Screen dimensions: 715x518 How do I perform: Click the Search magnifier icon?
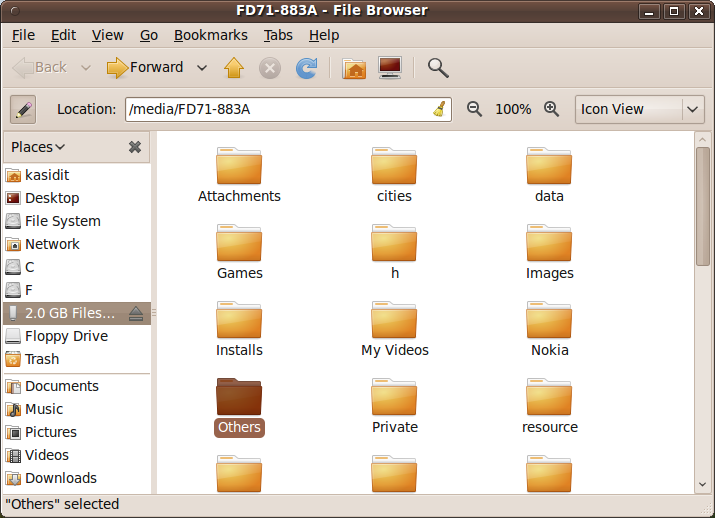pyautogui.click(x=437, y=68)
